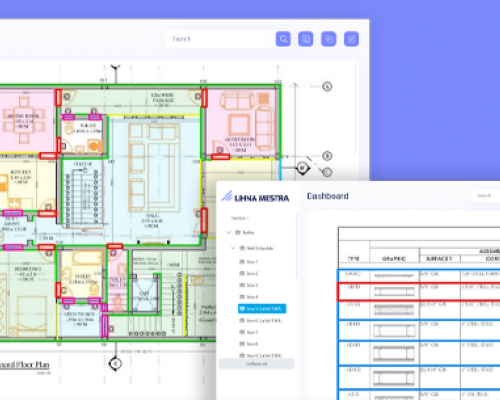The image size is (500, 400).
Task: Click the edit pencil icon button in top toolbar
Action: (351, 39)
